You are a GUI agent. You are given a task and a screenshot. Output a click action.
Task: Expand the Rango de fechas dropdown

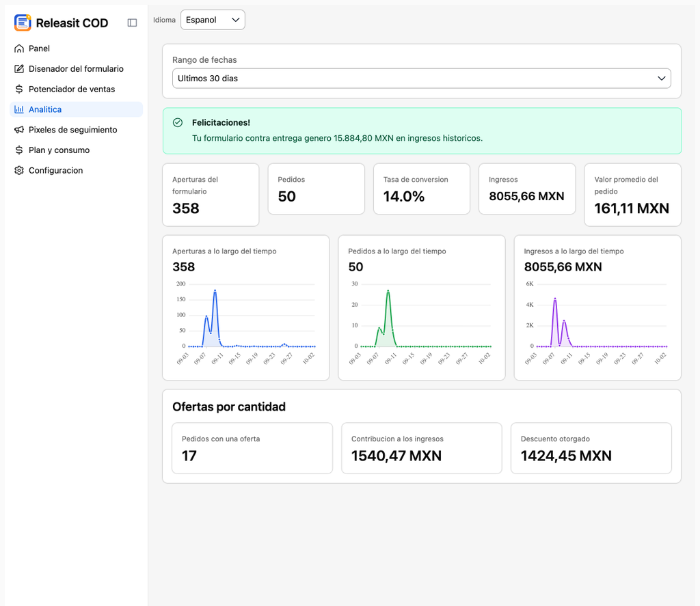(421, 78)
